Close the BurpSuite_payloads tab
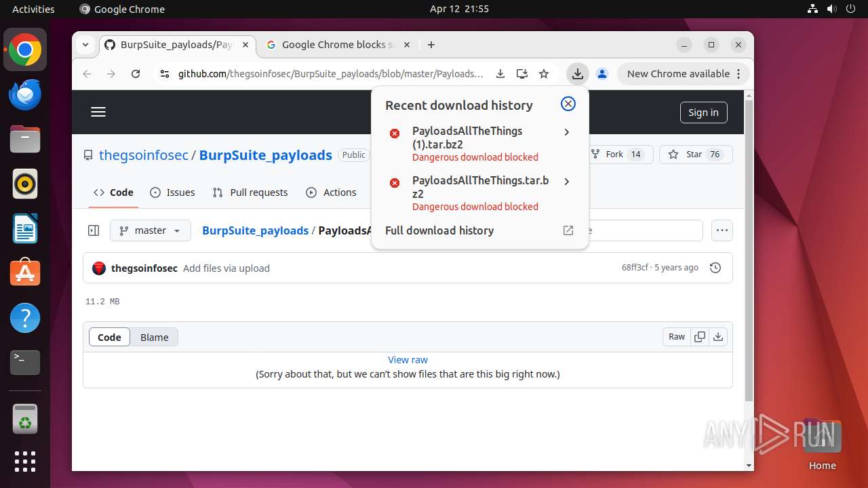 click(x=245, y=45)
